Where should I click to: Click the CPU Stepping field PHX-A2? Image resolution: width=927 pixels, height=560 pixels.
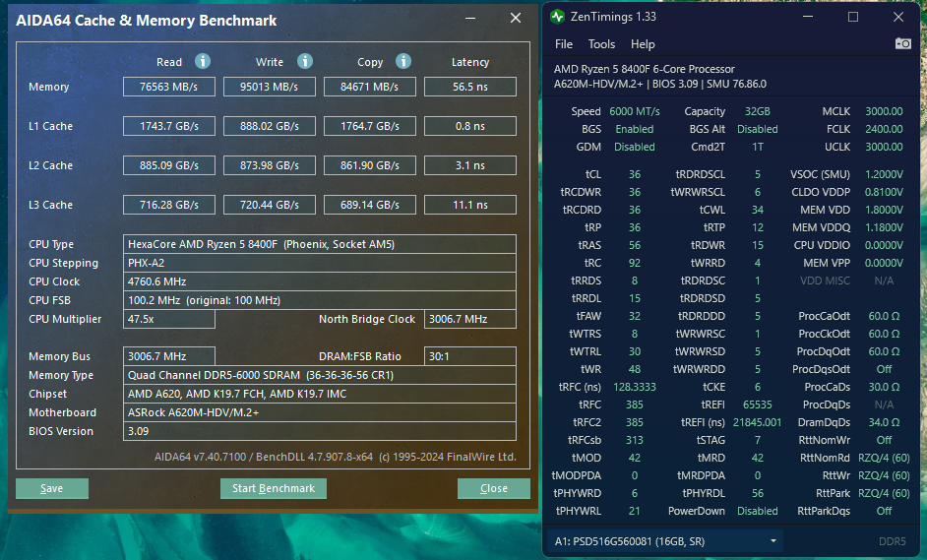(x=320, y=263)
